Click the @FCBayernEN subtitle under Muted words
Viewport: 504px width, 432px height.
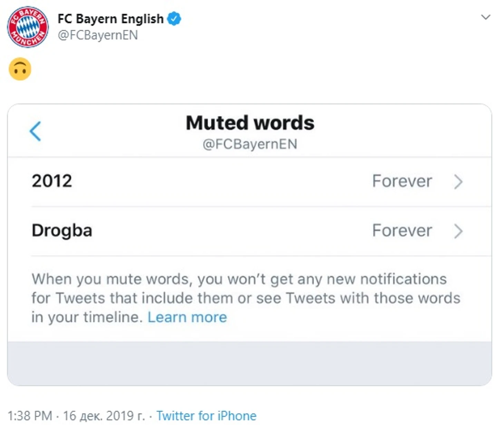pos(250,144)
